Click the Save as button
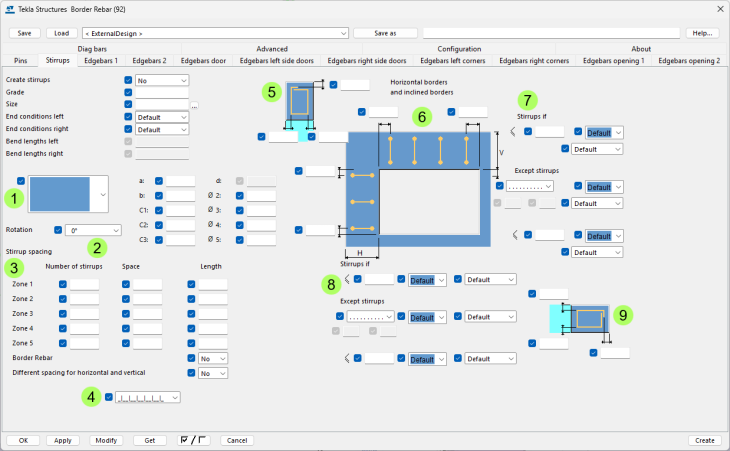The width and height of the screenshot is (730, 451). click(385, 33)
